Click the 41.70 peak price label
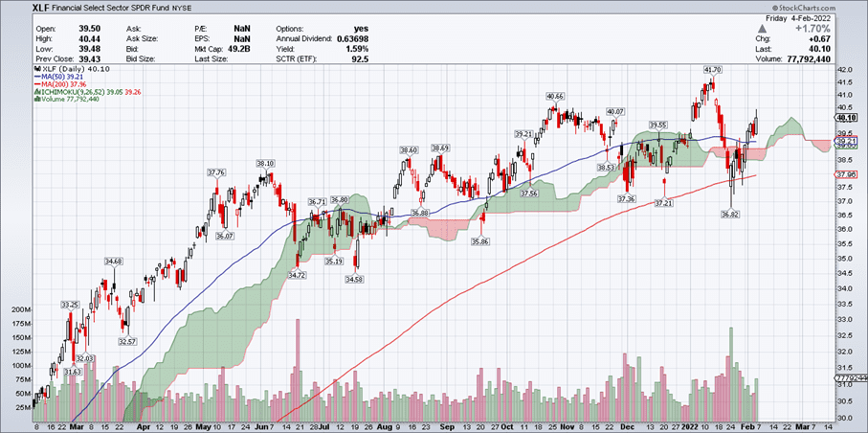The image size is (868, 433). pyautogui.click(x=711, y=70)
